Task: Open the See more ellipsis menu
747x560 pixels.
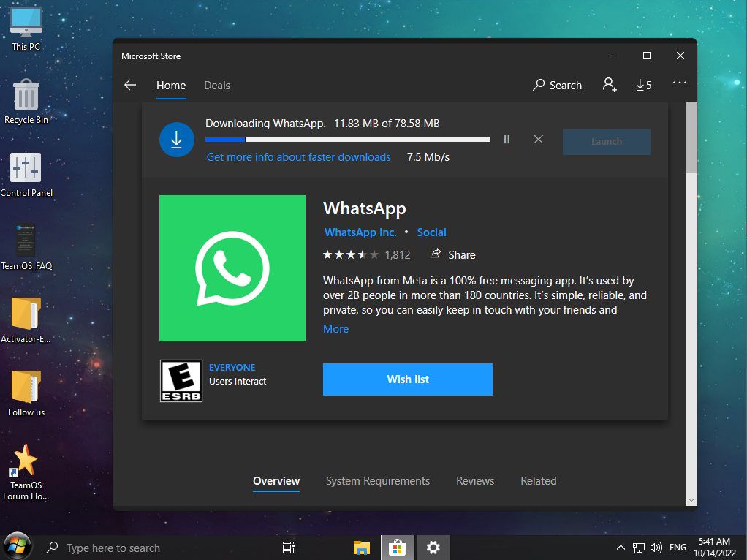Action: [x=679, y=83]
